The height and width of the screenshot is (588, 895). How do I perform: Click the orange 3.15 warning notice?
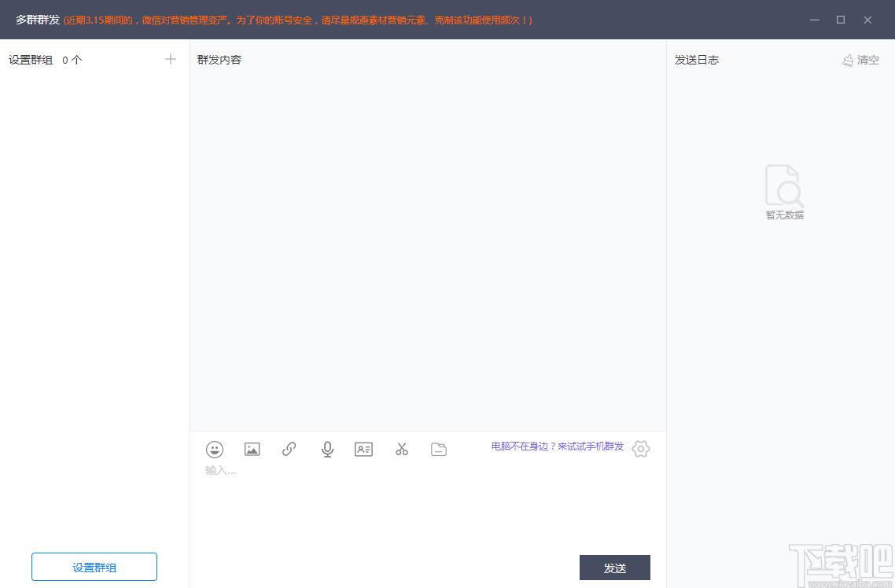(298, 20)
